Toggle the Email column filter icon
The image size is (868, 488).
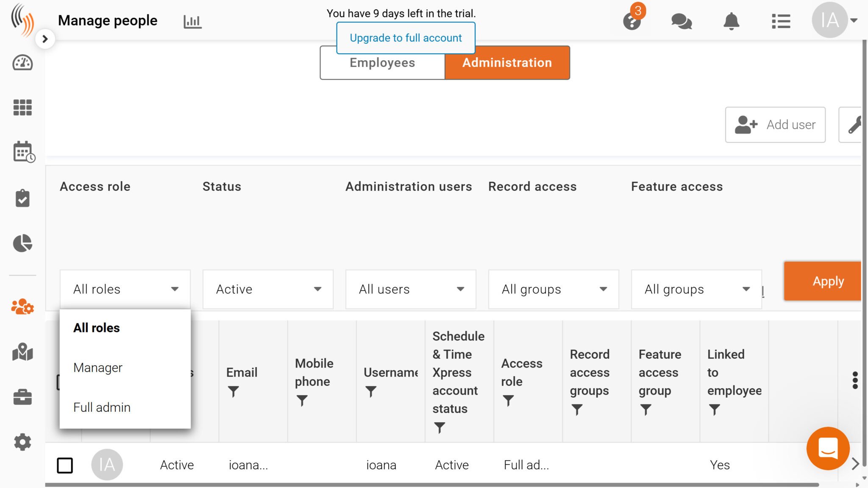click(233, 391)
